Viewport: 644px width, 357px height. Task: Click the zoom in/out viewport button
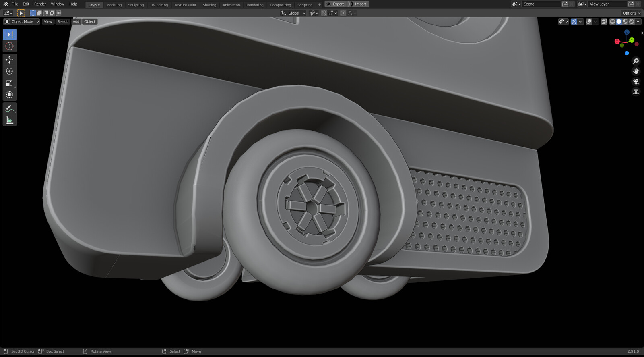636,61
